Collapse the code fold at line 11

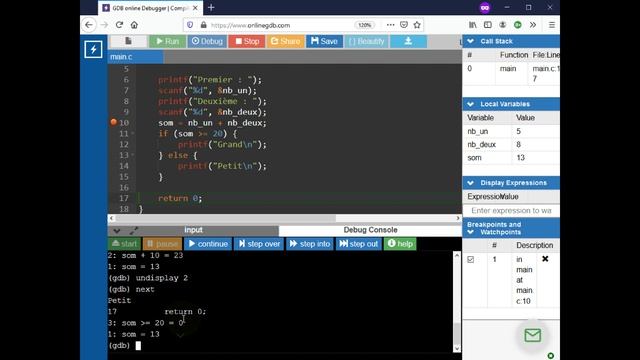pyautogui.click(x=133, y=133)
